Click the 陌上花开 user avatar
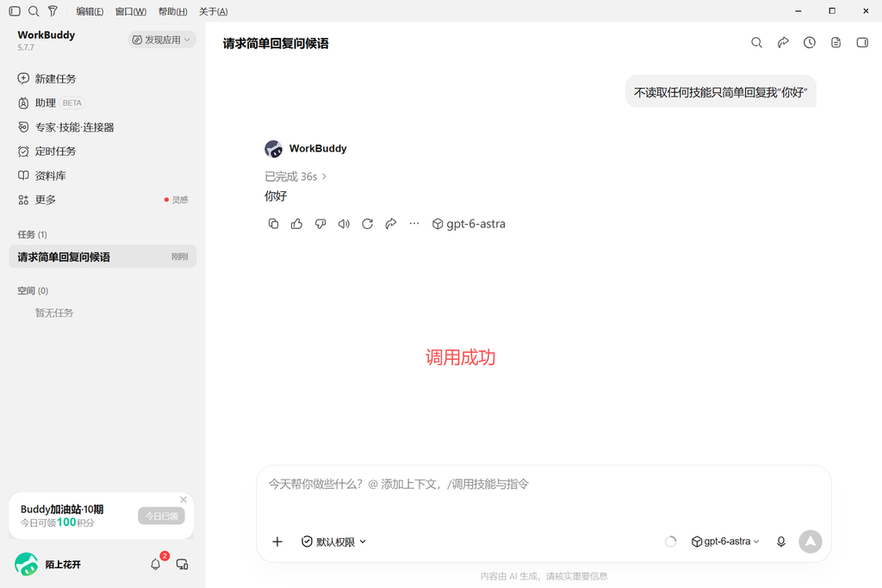The width and height of the screenshot is (882, 588). [26, 564]
